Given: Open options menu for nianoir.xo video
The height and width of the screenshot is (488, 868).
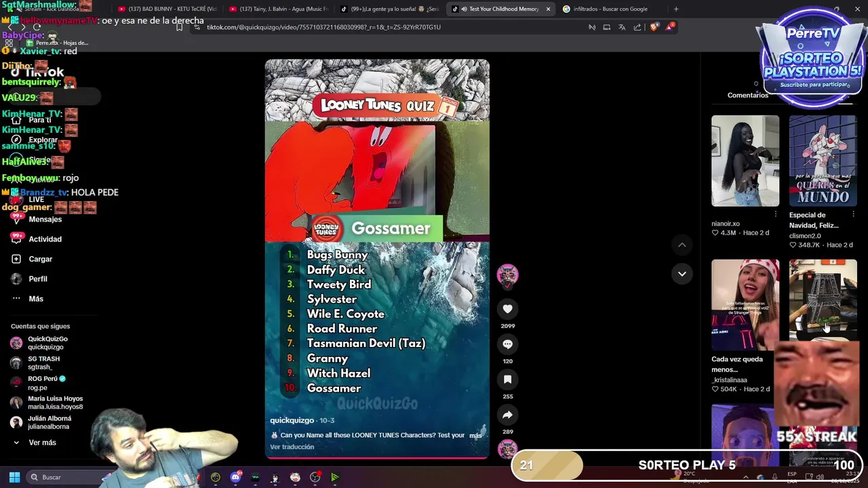Looking at the screenshot, I should click(x=776, y=214).
